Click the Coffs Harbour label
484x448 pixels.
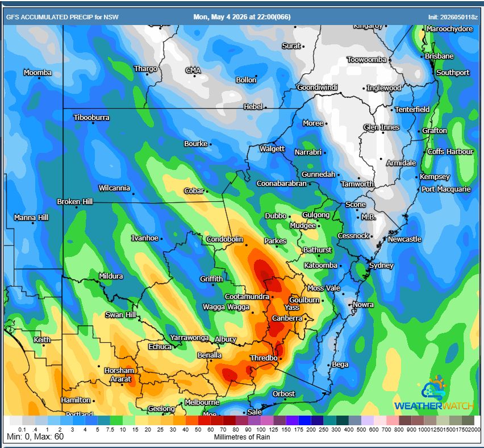450,152
